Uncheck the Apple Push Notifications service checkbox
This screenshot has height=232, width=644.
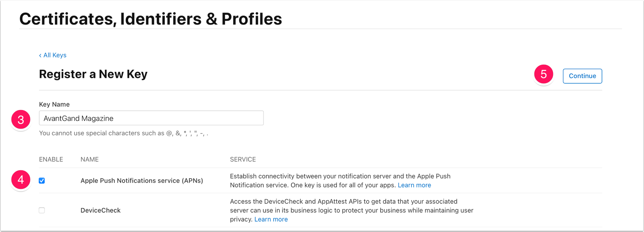pyautogui.click(x=42, y=181)
